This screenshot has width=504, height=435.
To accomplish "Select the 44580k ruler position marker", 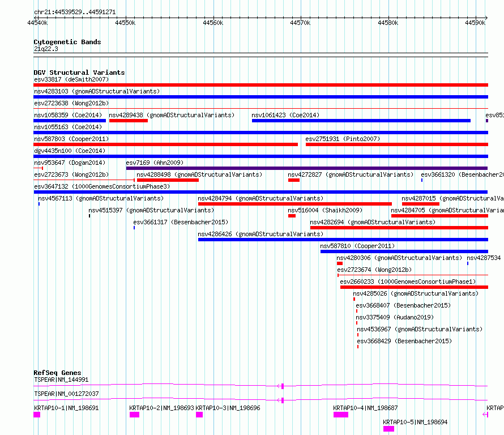I will [388, 23].
